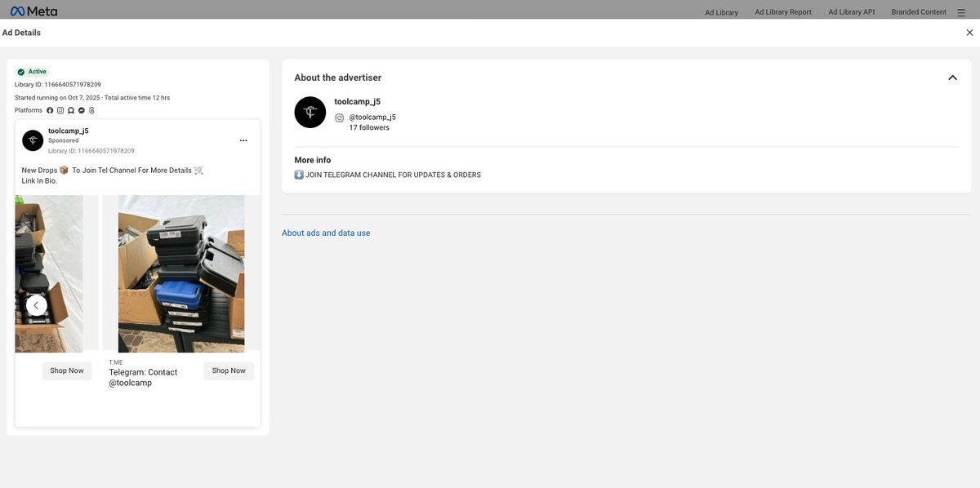Click the Sponsored label
This screenshot has width=980, height=488.
point(64,140)
